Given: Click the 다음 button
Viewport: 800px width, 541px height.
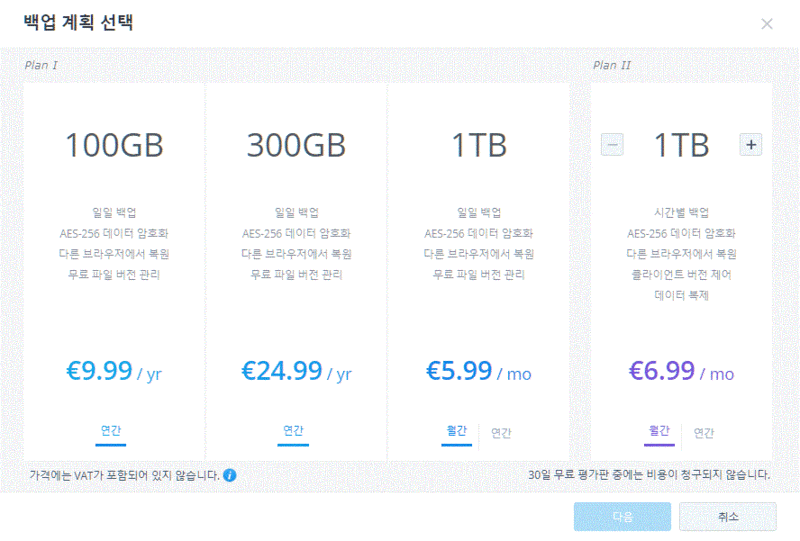Looking at the screenshot, I should 622,517.
